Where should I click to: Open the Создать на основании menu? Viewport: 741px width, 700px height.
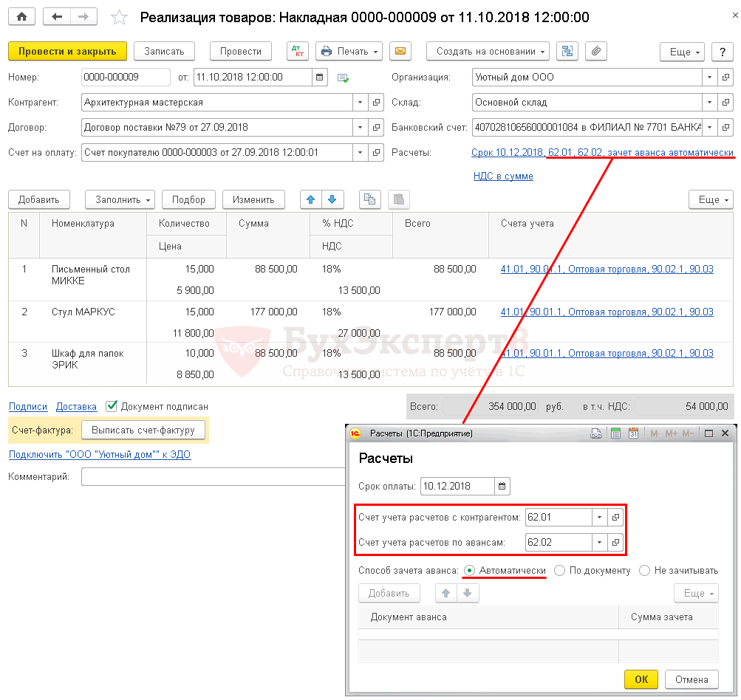pos(488,52)
